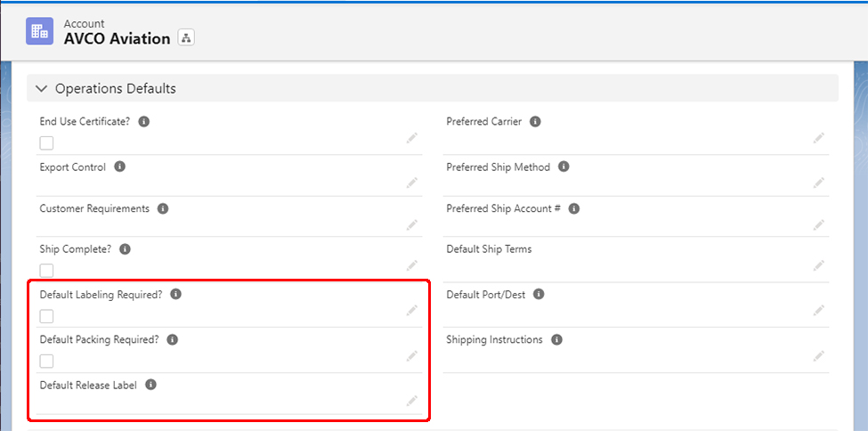Viewport: 868px width, 431px height.
Task: Click pencil edit icon for Default Release Label
Action: point(412,401)
